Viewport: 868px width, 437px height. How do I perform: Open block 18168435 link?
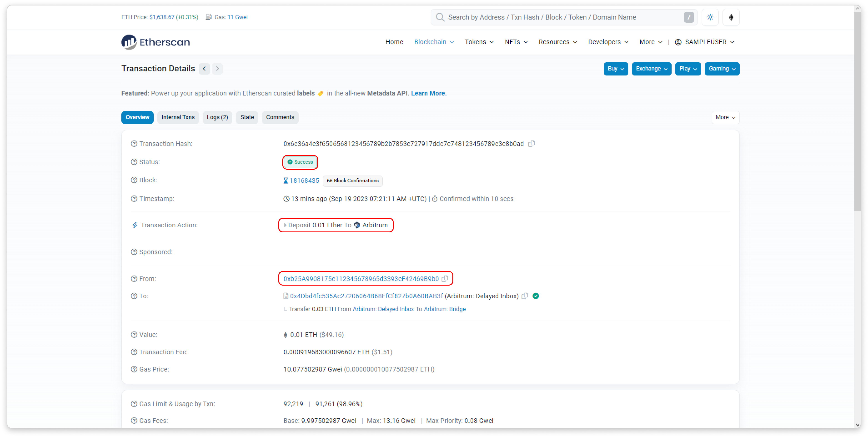coord(304,181)
